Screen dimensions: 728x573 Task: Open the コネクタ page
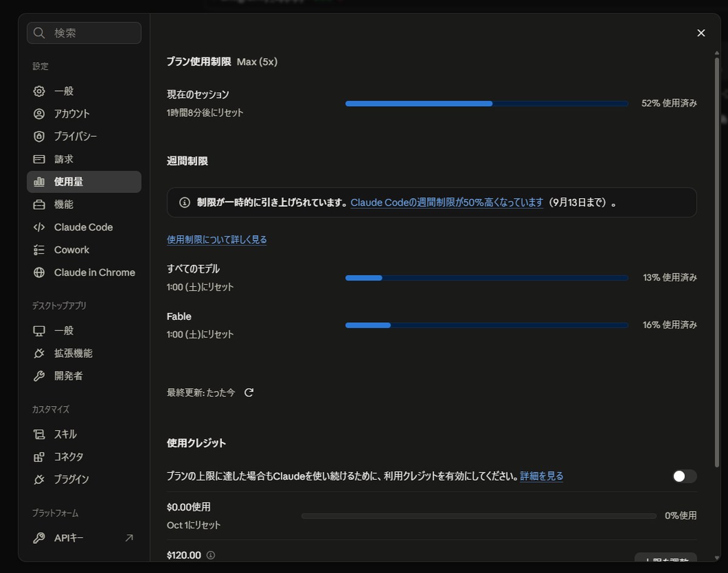pyautogui.click(x=84, y=457)
